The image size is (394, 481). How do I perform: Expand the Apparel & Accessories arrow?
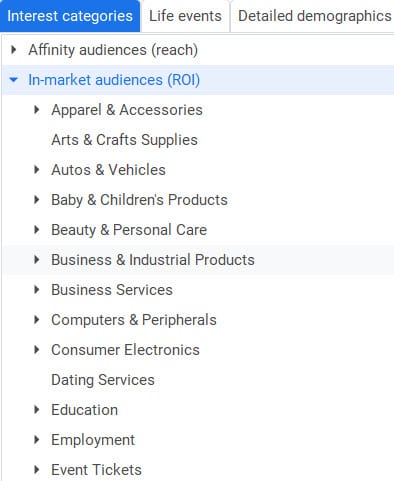coord(37,110)
